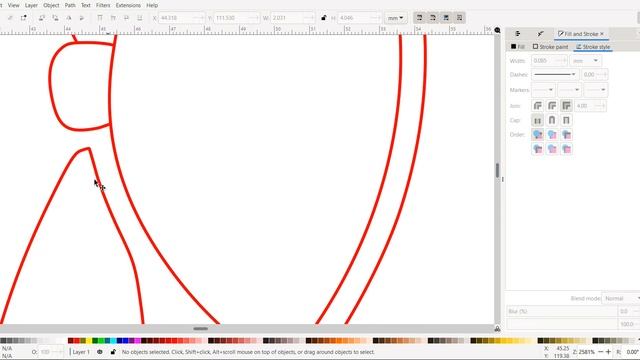
Task: Click the flip vertically icon
Action: pyautogui.click(x=82, y=18)
